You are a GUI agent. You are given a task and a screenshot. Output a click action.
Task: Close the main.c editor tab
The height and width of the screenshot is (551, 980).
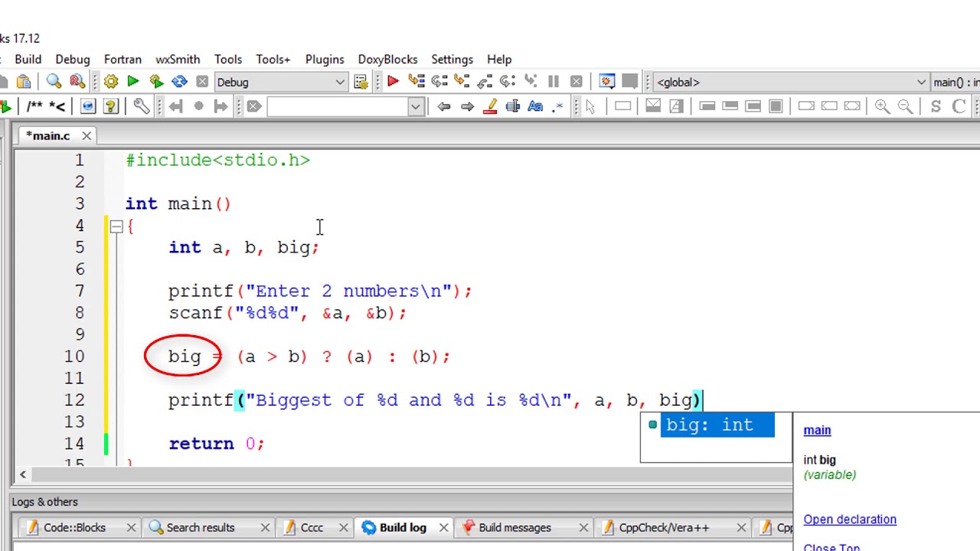[x=87, y=135]
